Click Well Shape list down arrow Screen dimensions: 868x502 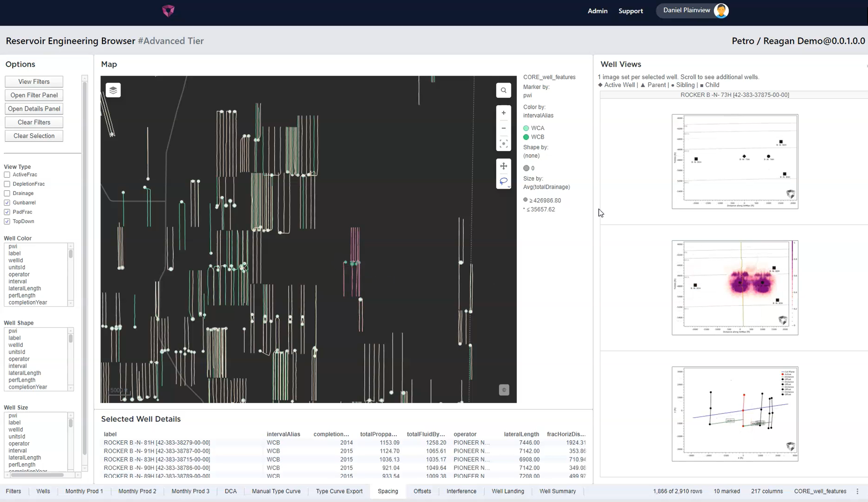pyautogui.click(x=70, y=388)
